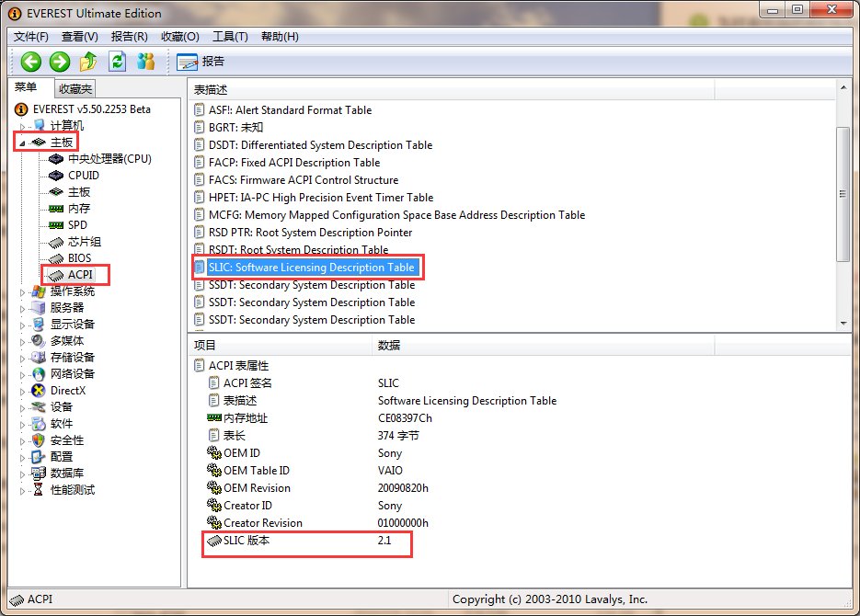Switch to the 收藏夹 tab
The width and height of the screenshot is (860, 616).
tap(74, 88)
